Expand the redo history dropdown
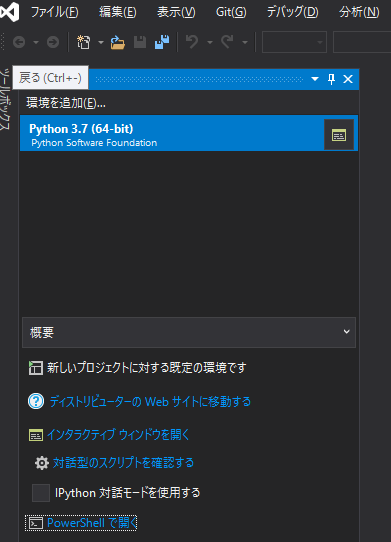Image resolution: width=391 pixels, height=542 pixels. point(245,43)
